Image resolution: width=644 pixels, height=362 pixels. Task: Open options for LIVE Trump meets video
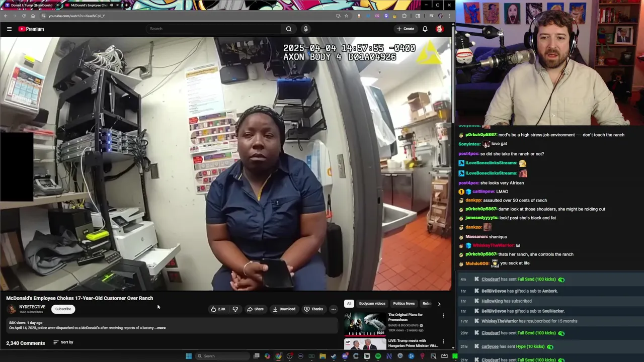pyautogui.click(x=443, y=341)
